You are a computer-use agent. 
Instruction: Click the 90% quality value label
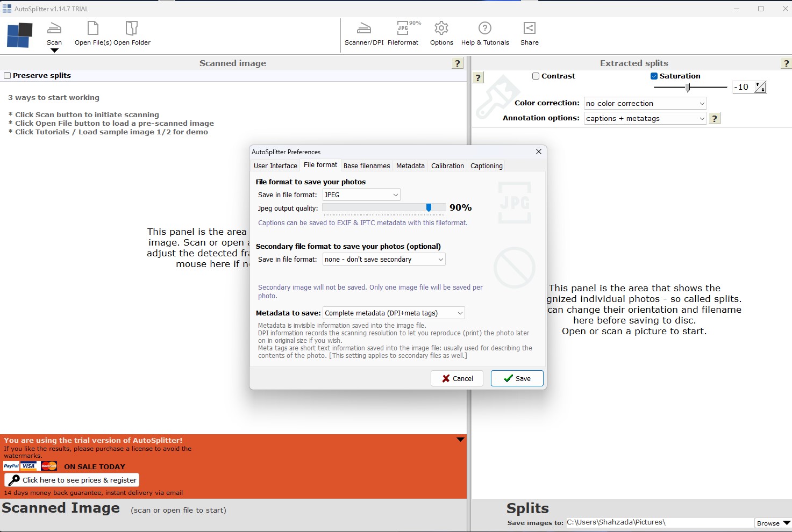pyautogui.click(x=461, y=207)
